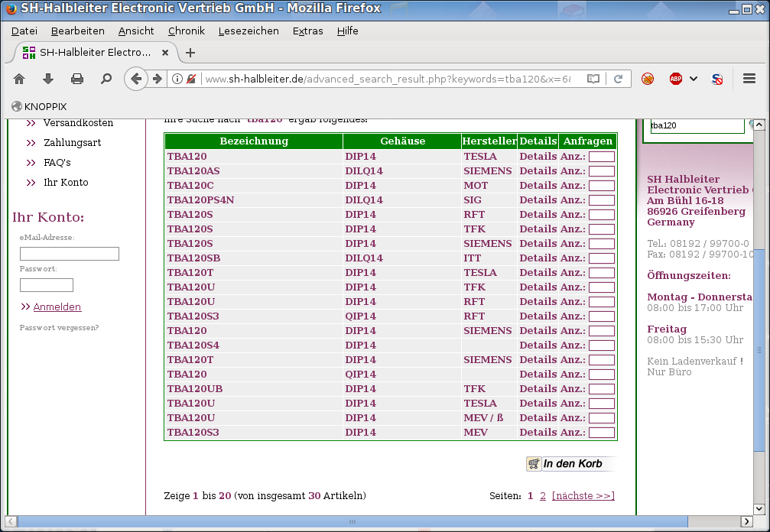Click the address bar URL
The width and height of the screenshot is (770, 532).
pyautogui.click(x=388, y=79)
